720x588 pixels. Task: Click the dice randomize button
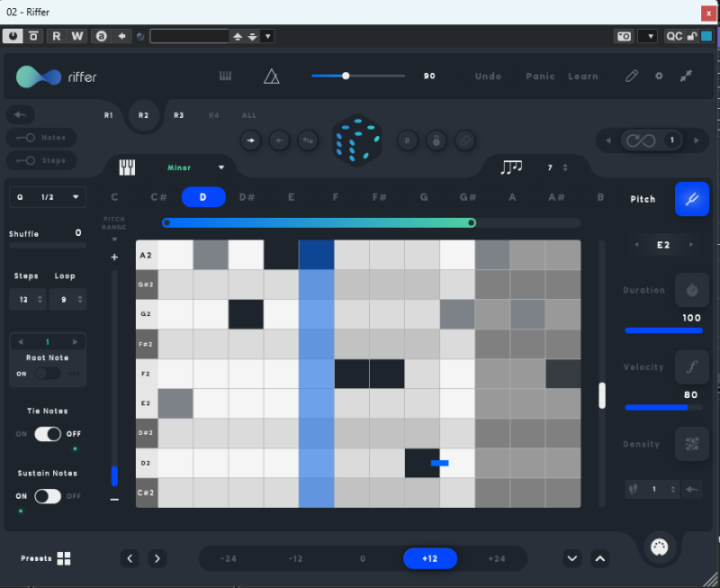(357, 140)
